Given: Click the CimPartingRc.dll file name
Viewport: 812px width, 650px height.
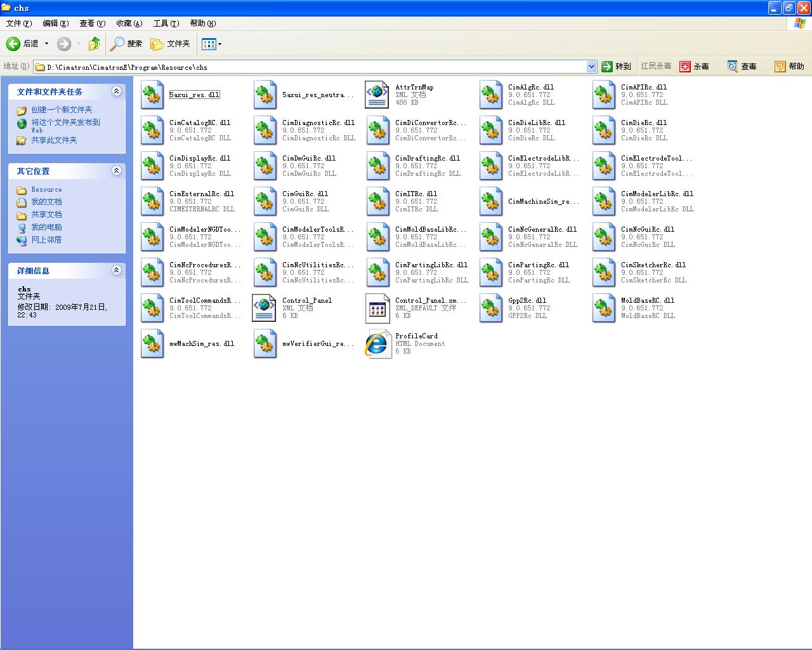Looking at the screenshot, I should coord(539,265).
